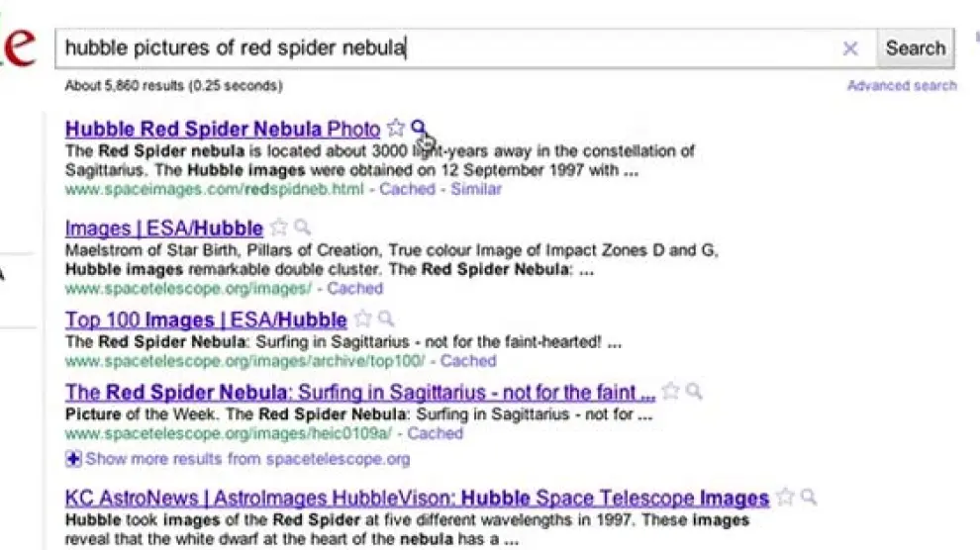Screen dimensions: 980x550
Task: Open the KC AstroNews Hubble Space Telescope Images result
Action: [x=417, y=498]
